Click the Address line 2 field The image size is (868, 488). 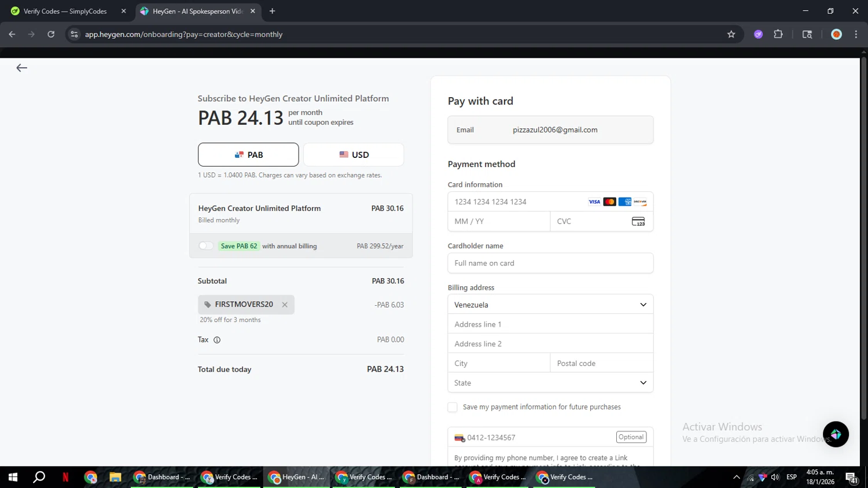550,344
